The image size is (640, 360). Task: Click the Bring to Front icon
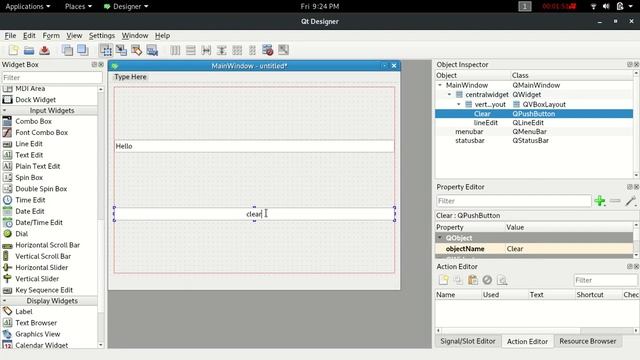point(83,50)
